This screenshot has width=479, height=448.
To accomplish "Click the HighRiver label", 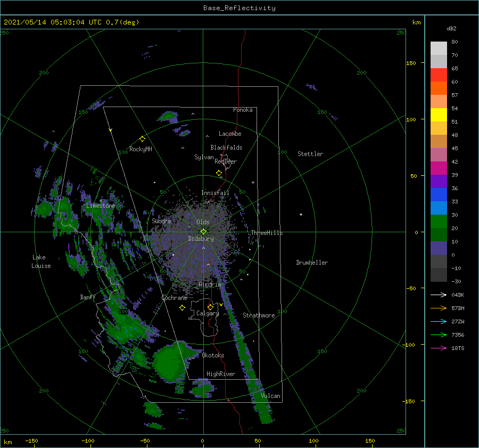I will click(x=221, y=374).
